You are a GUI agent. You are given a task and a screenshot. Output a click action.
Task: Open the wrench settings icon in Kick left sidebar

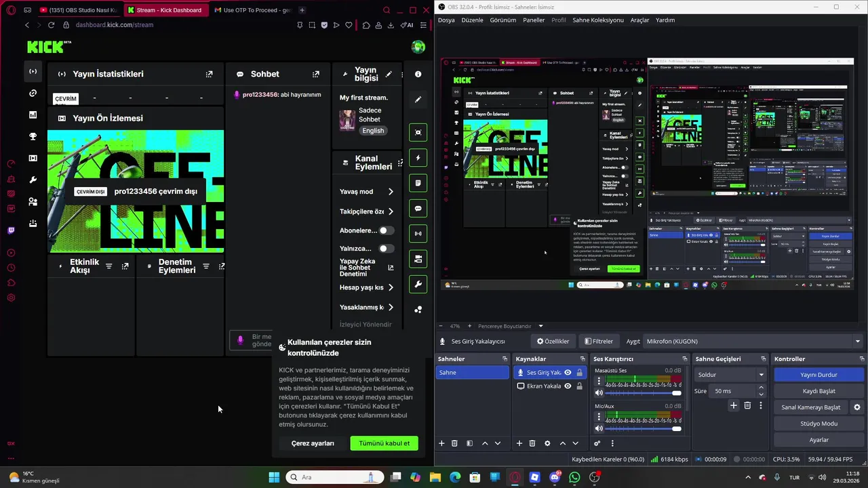(x=33, y=180)
